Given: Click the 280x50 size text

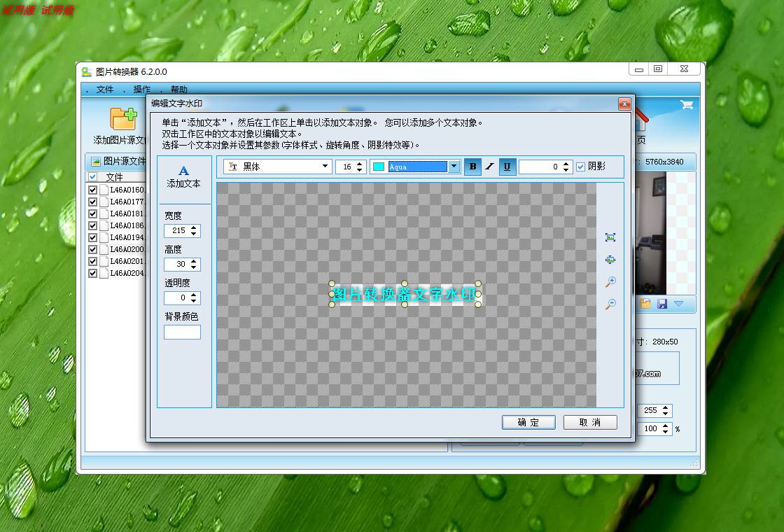Looking at the screenshot, I should [x=665, y=342].
